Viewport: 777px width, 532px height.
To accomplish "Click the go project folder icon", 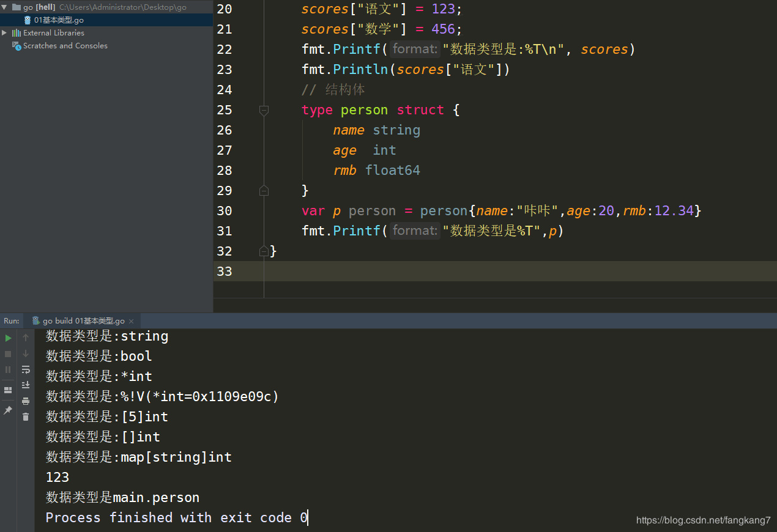I will (17, 7).
